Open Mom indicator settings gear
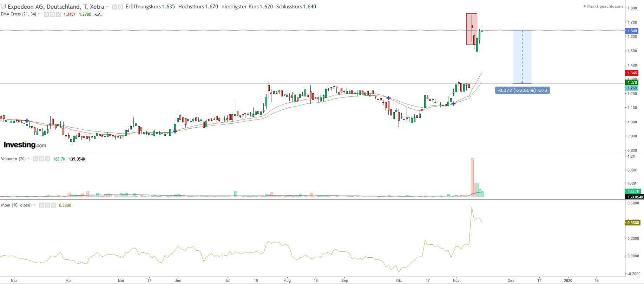This screenshot has height=284, width=644. point(48,205)
